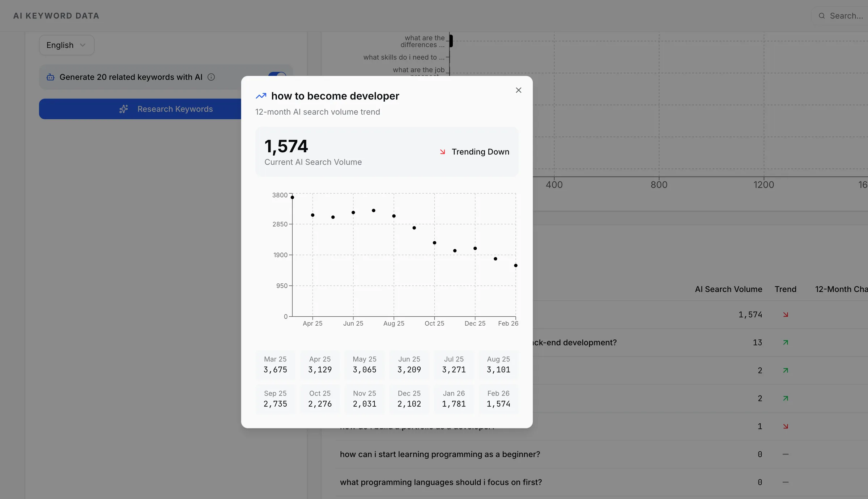Type in the Search field at top
868x499 pixels.
[x=846, y=16]
